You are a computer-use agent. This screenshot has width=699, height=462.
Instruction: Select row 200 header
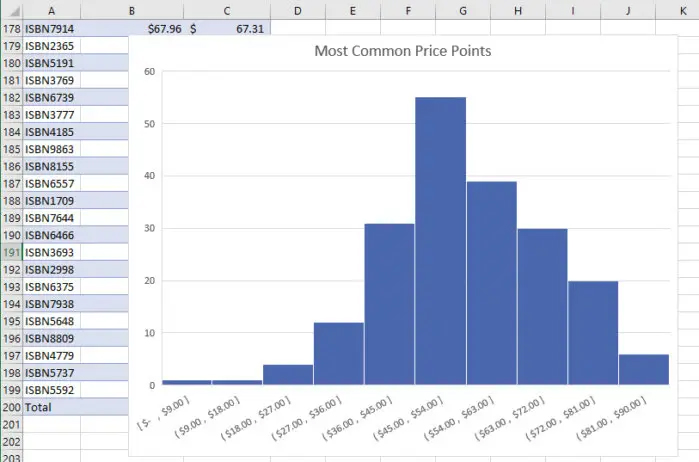(11, 407)
